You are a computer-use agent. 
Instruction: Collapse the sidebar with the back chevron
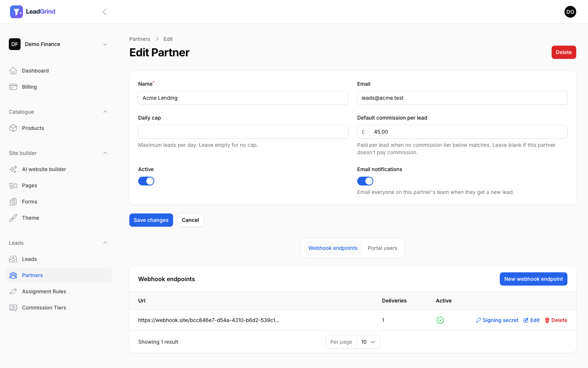point(104,12)
